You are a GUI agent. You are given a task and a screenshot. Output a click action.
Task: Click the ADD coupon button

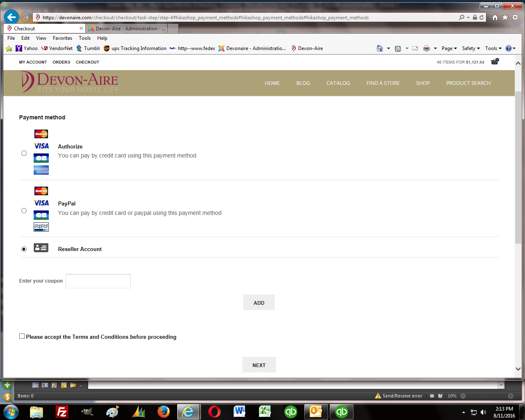click(259, 303)
